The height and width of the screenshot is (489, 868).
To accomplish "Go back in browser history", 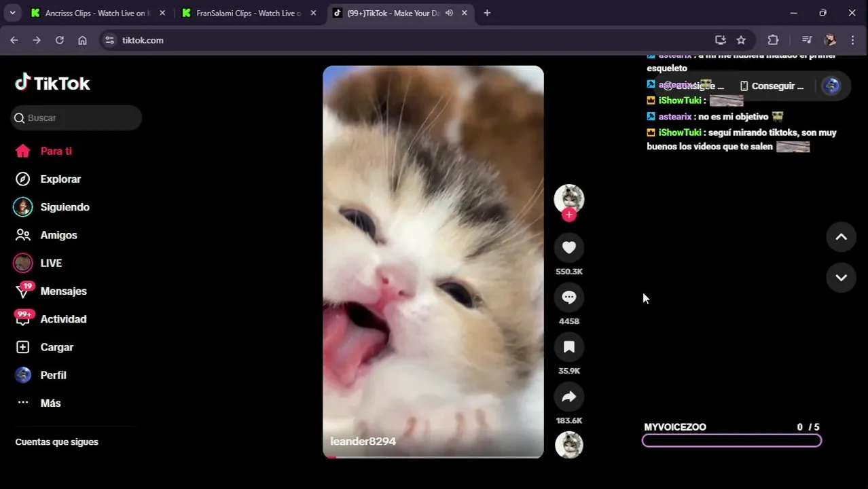I will pos(14,40).
